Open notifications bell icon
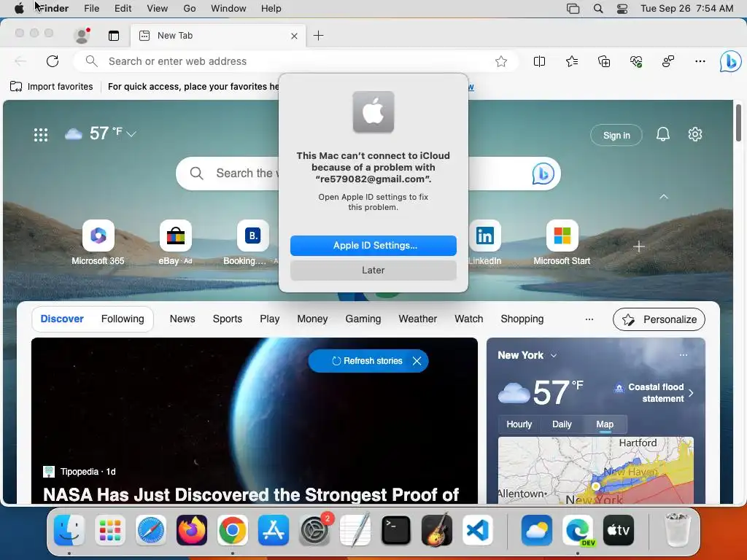Image resolution: width=747 pixels, height=560 pixels. [x=662, y=134]
